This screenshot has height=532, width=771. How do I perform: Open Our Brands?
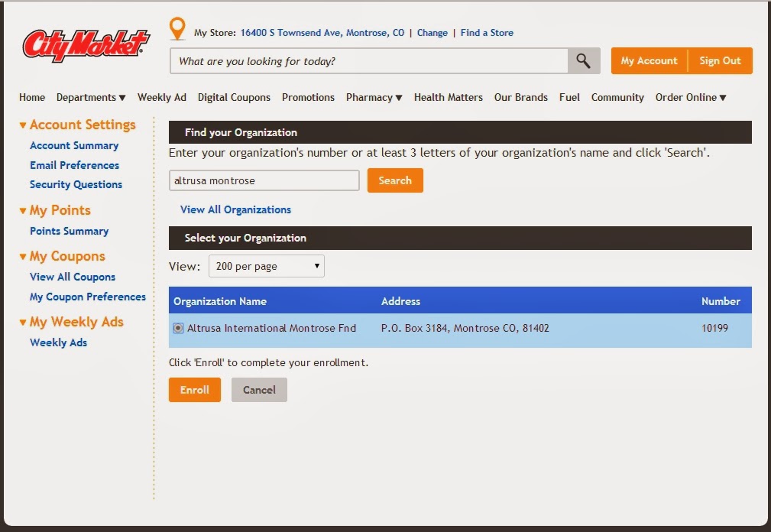520,97
